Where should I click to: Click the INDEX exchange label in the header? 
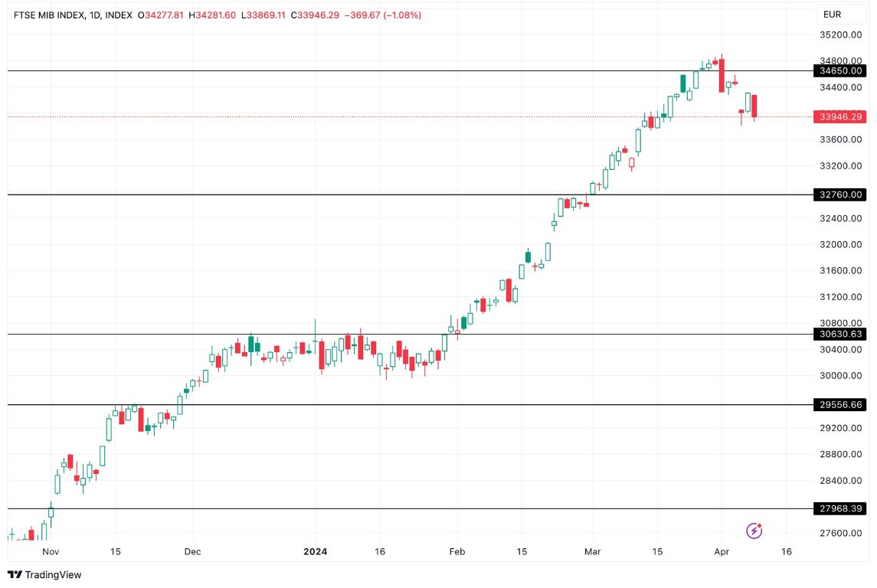(121, 14)
